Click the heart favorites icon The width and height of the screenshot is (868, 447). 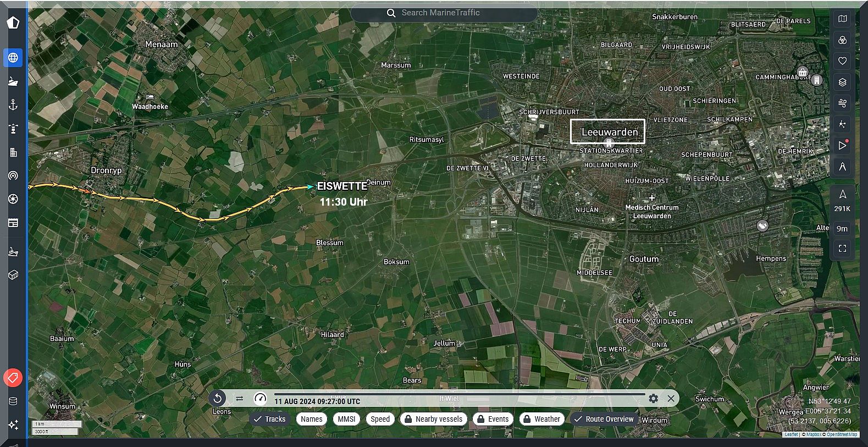pos(842,61)
